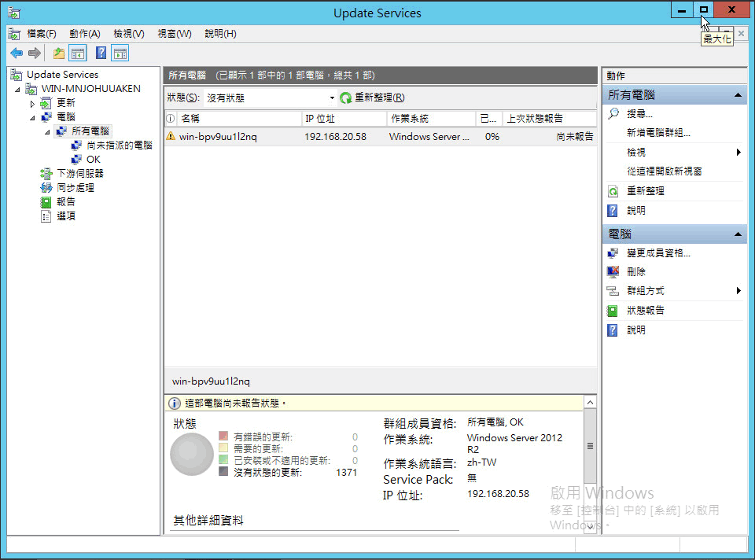The width and height of the screenshot is (755, 560).
Task: Click 從這裡開啟新視窗 action
Action: point(664,171)
